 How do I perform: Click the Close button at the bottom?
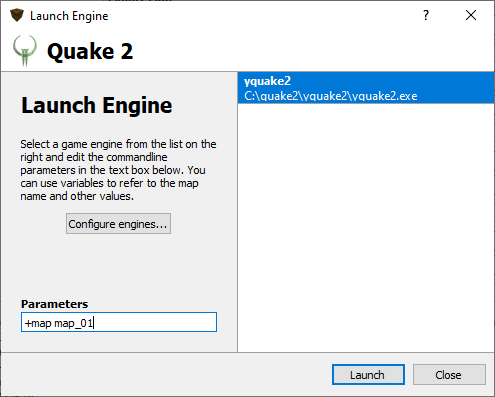click(449, 375)
